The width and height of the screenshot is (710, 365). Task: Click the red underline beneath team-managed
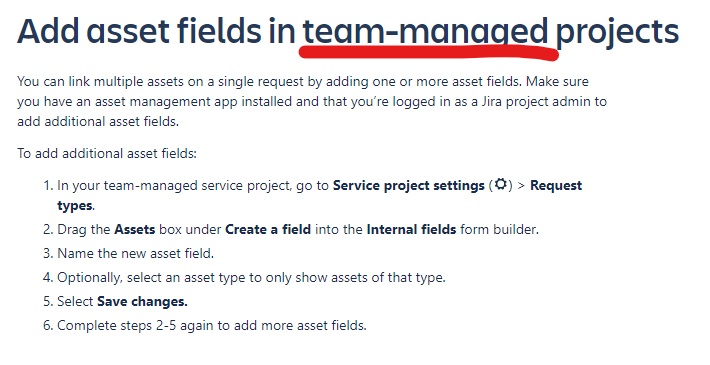[x=428, y=52]
